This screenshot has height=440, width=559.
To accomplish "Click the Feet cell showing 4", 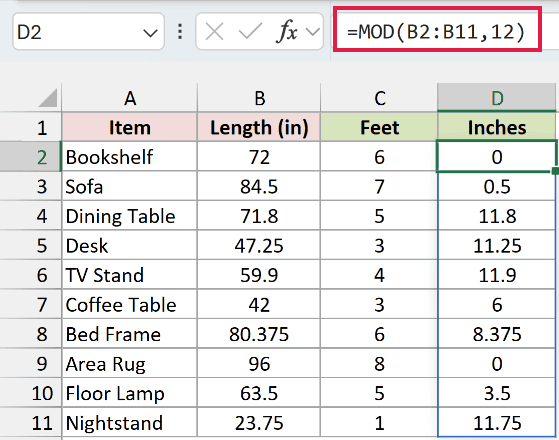I will tap(379, 275).
